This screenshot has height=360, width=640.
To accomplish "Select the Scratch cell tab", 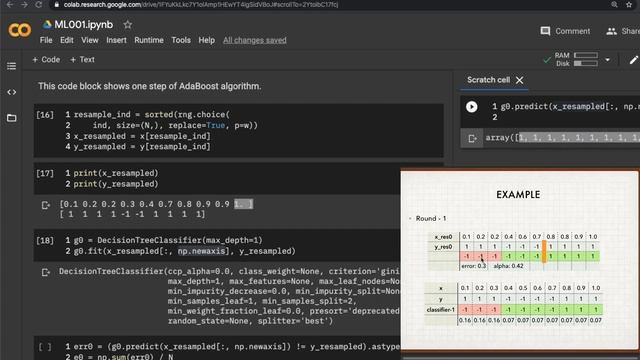I will [x=488, y=80].
